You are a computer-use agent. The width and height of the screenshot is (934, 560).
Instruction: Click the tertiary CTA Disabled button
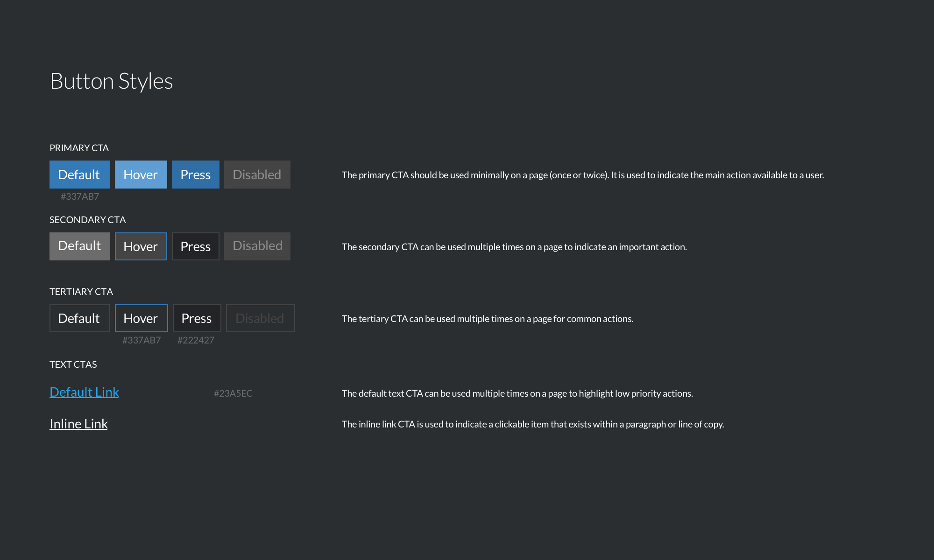[x=260, y=318]
